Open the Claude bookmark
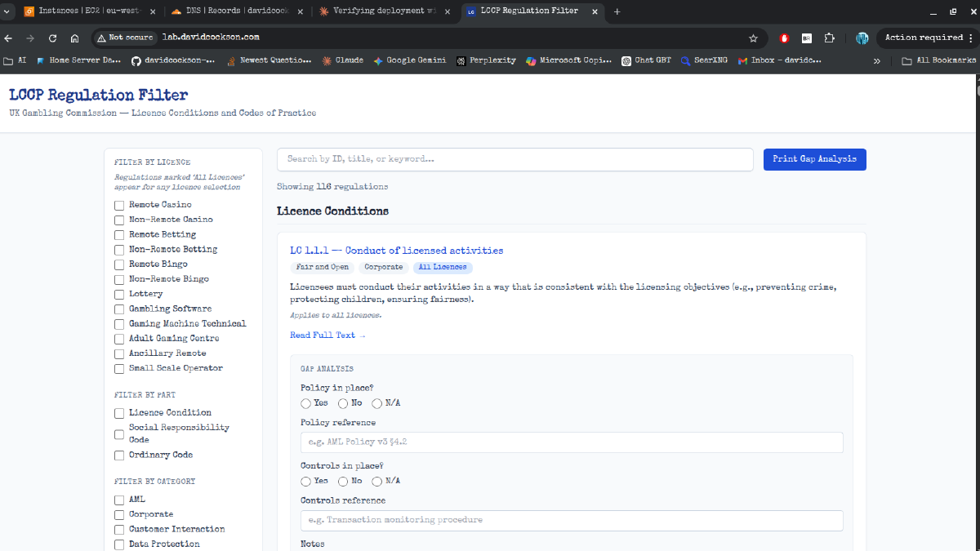The height and width of the screenshot is (551, 980). pyautogui.click(x=343, y=60)
